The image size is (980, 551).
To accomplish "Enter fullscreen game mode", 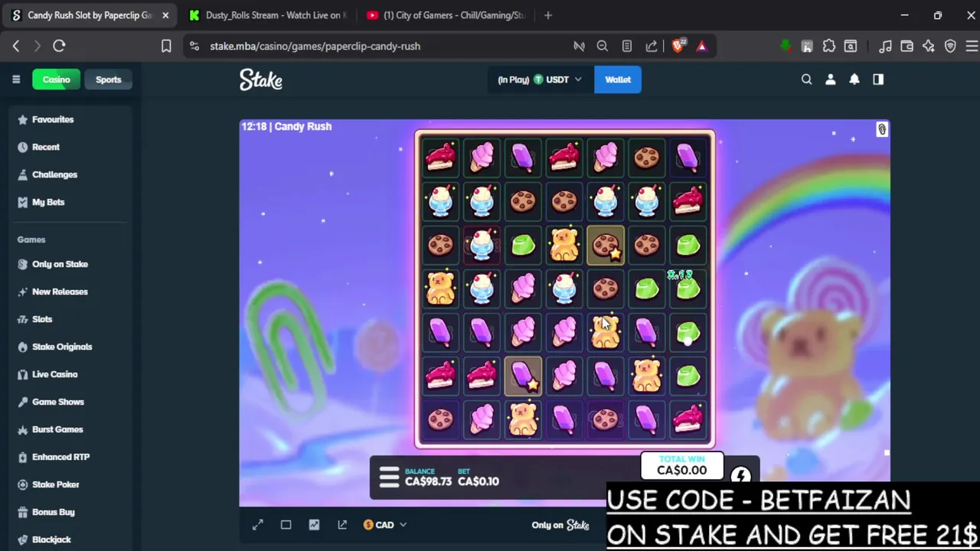I will coord(258,525).
